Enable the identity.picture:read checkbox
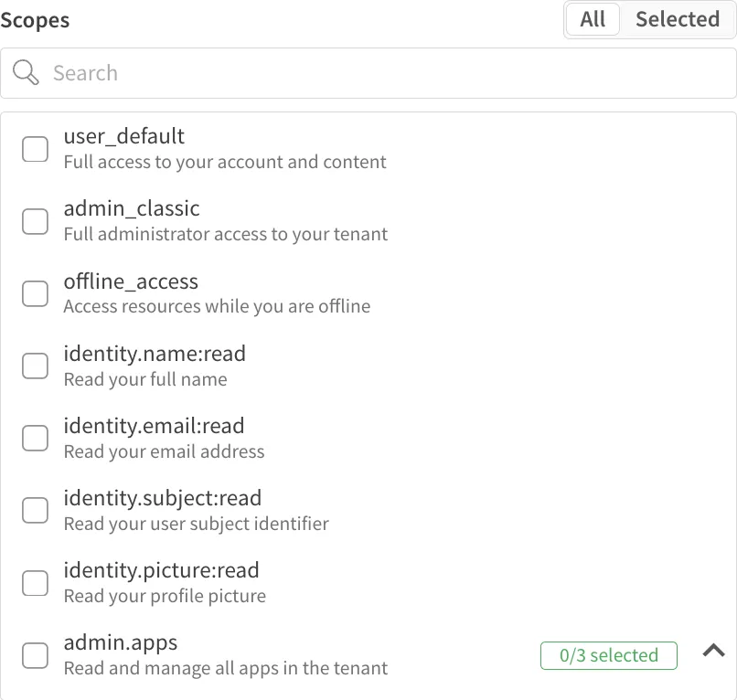This screenshot has height=700, width=737. tap(35, 582)
